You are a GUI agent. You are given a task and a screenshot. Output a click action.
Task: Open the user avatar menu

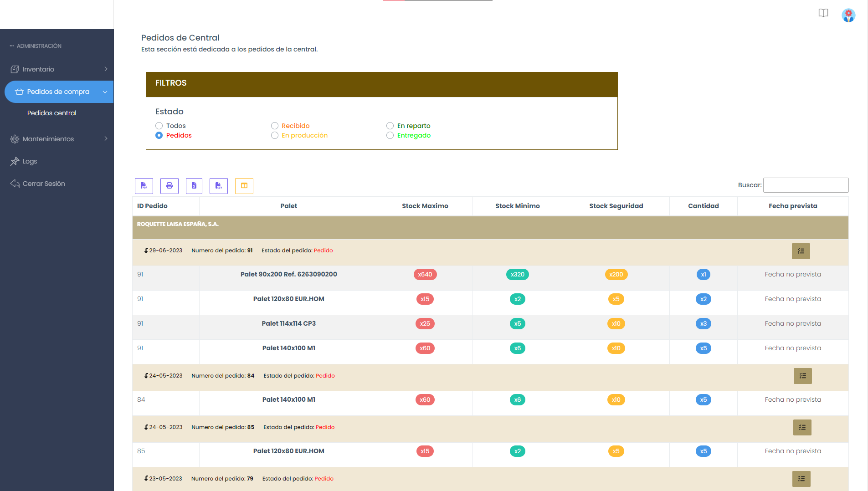tap(848, 15)
